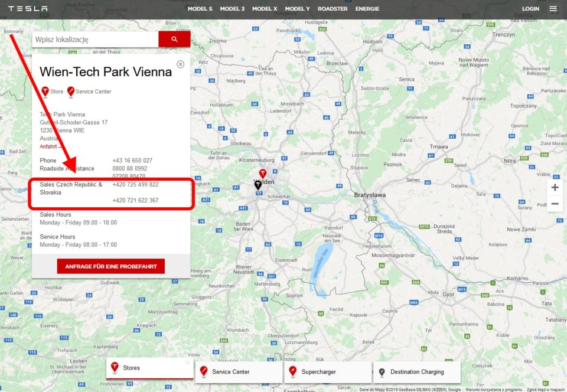The image size is (567, 392).
Task: Click the Klosterneuburg label on map
Action: (x=257, y=159)
